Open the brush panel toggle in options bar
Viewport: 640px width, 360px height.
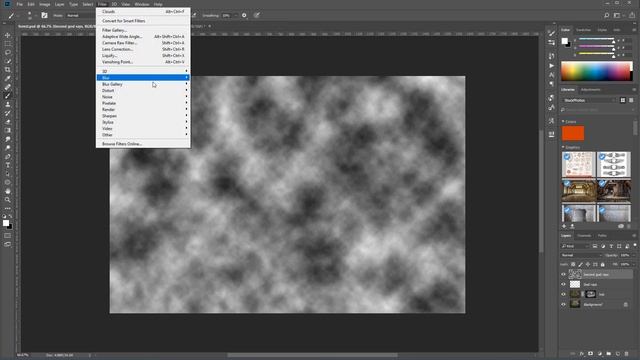point(44,15)
